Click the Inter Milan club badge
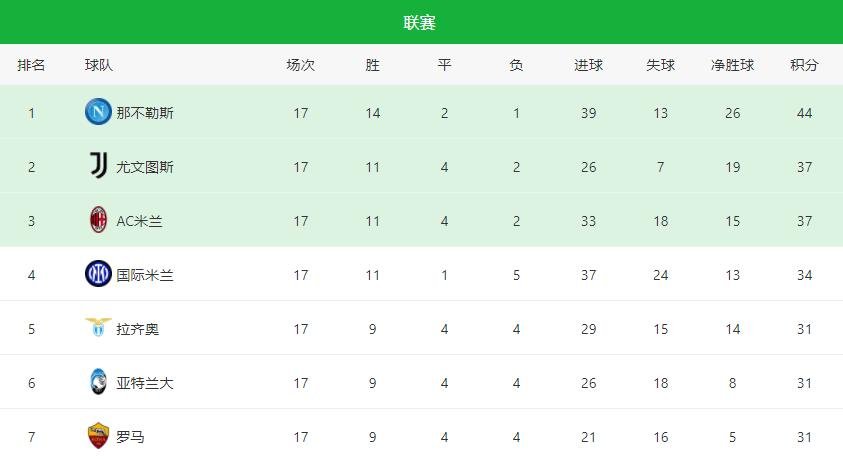This screenshot has width=843, height=459. pos(98,274)
